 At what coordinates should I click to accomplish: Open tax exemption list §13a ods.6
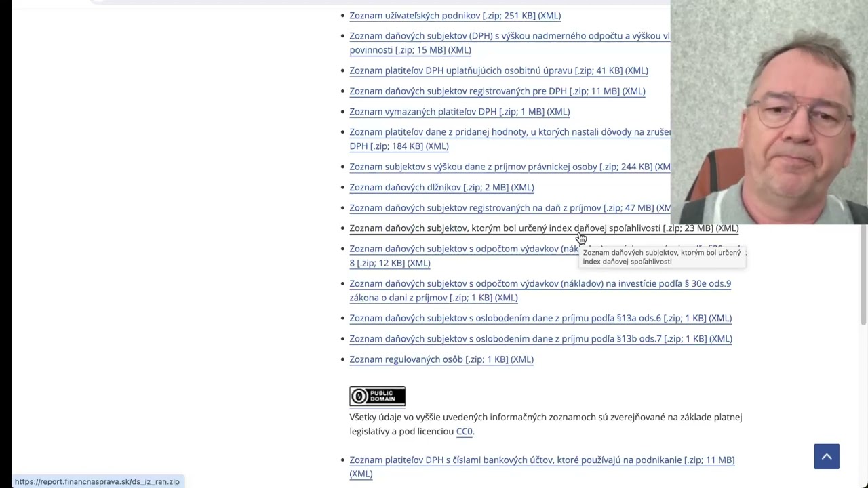tap(540, 319)
